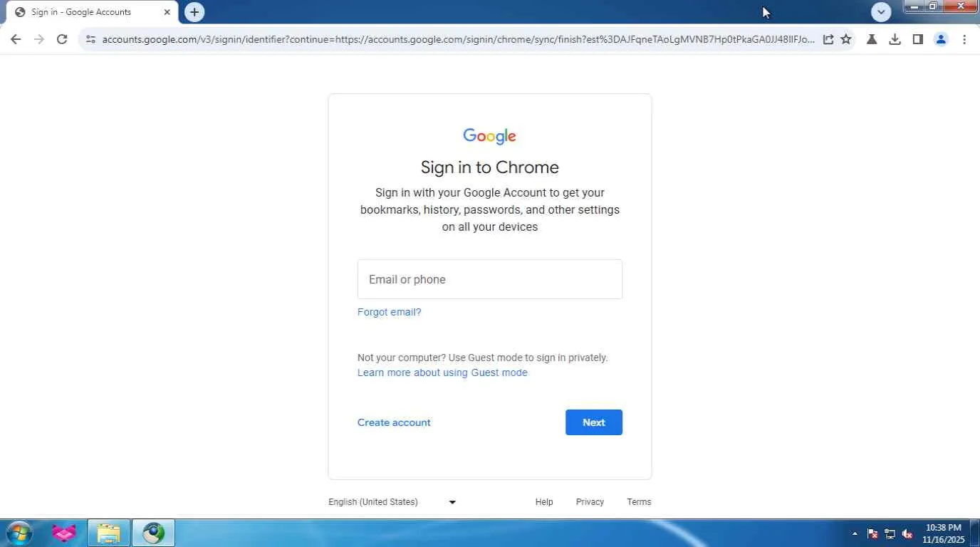The image size is (980, 547).
Task: Open a new tab with the plus button
Action: [x=194, y=12]
